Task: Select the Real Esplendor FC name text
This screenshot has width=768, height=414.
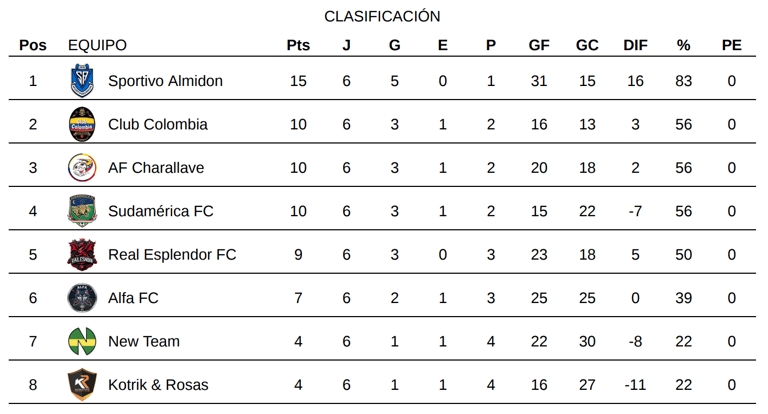Action: click(x=172, y=255)
